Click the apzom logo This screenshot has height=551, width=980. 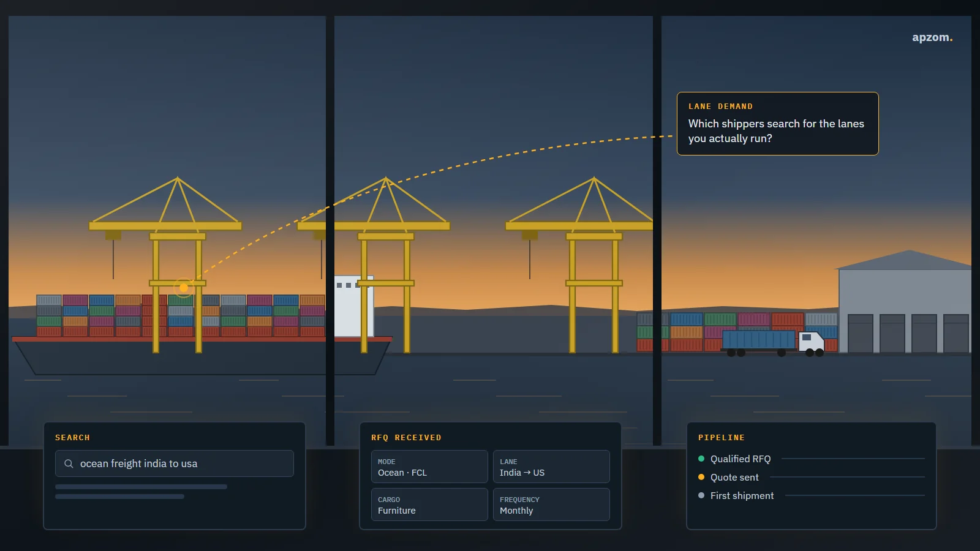pyautogui.click(x=932, y=37)
